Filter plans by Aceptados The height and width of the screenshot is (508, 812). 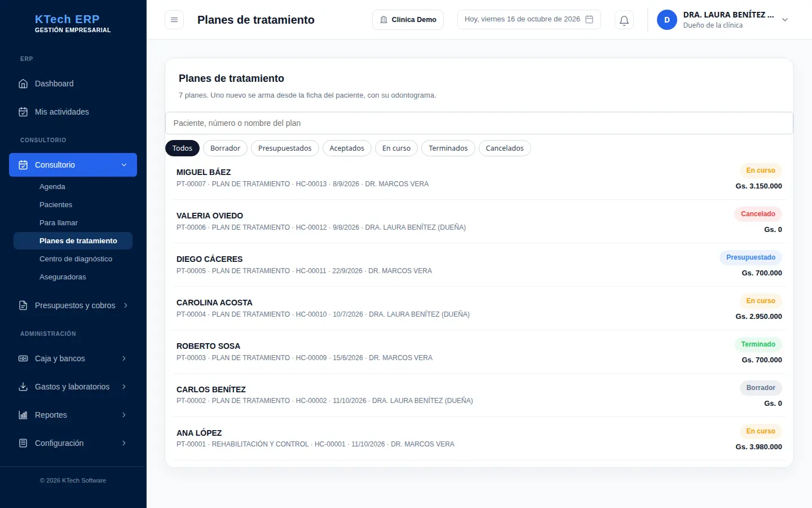[347, 148]
